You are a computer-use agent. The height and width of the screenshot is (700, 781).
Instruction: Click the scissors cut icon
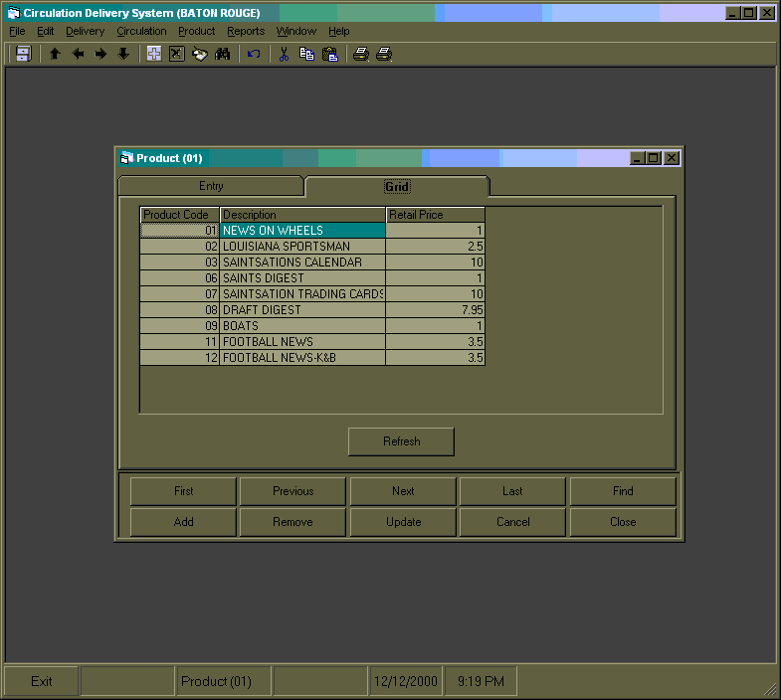284,54
